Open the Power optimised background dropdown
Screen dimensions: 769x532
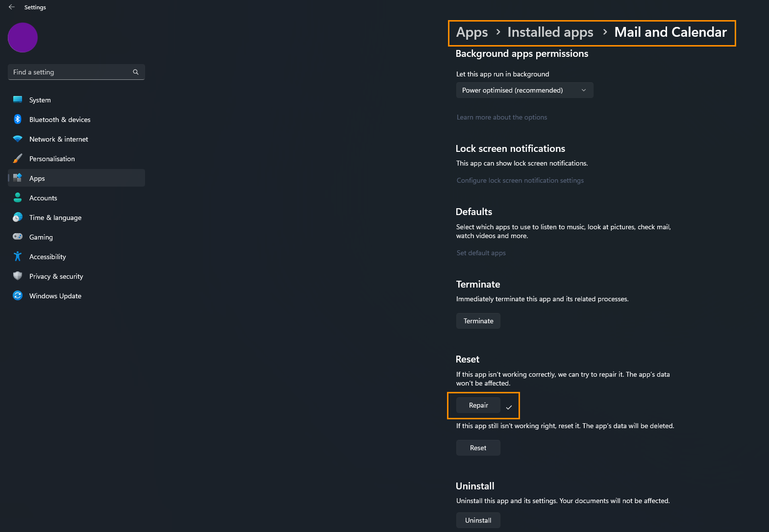525,90
